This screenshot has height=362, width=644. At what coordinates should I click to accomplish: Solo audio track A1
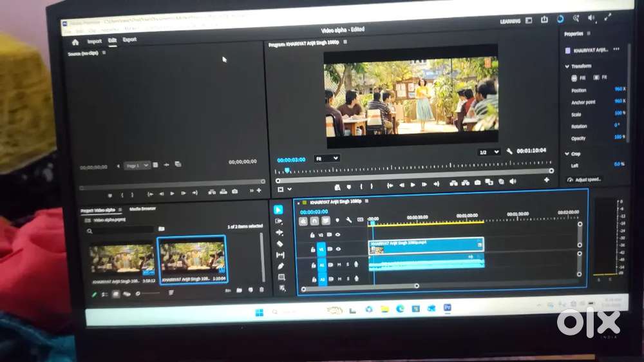(x=348, y=265)
